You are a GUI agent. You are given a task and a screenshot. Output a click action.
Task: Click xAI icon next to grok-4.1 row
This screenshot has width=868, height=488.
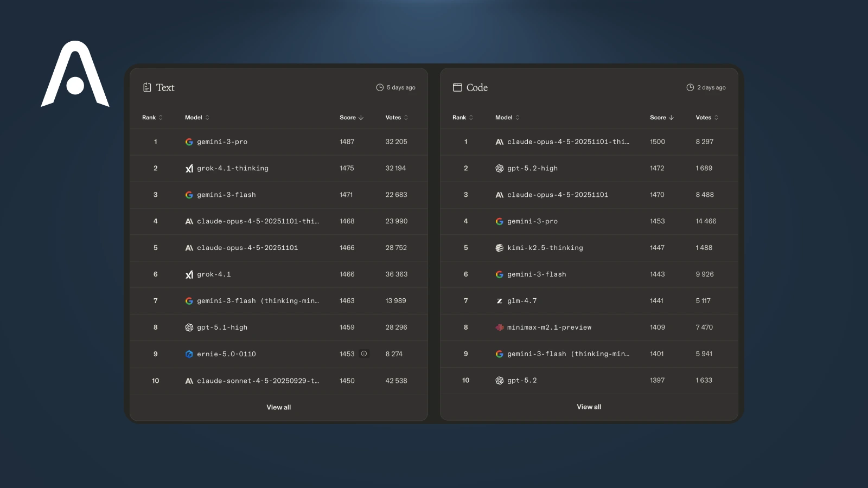[189, 274]
